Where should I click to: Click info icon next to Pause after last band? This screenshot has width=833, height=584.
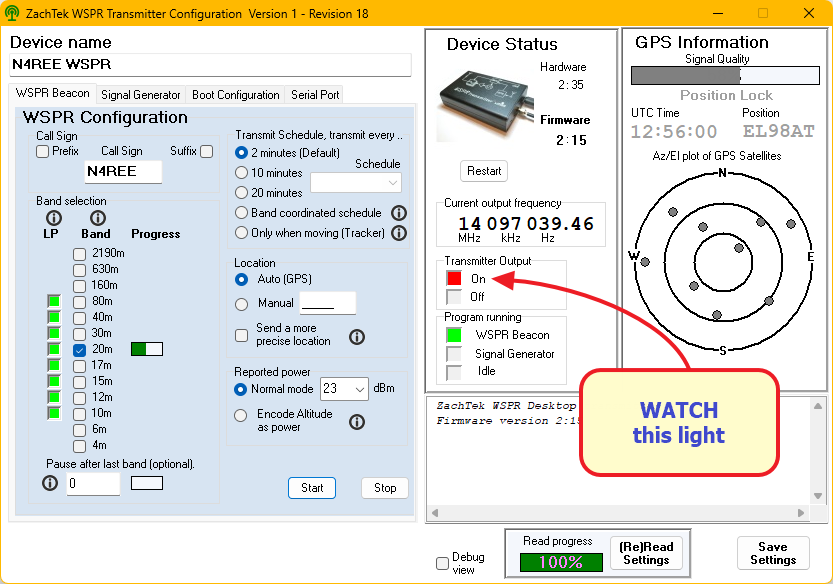[x=50, y=484]
